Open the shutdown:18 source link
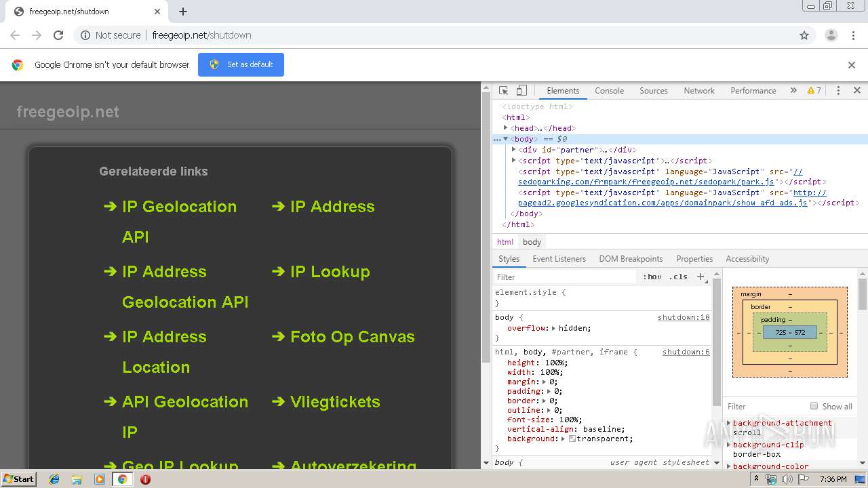868x488 pixels. (684, 317)
